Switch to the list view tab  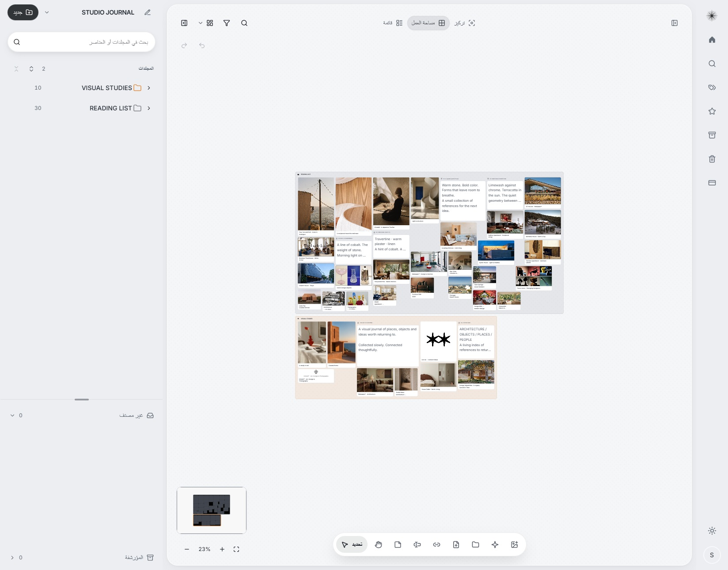tap(393, 23)
